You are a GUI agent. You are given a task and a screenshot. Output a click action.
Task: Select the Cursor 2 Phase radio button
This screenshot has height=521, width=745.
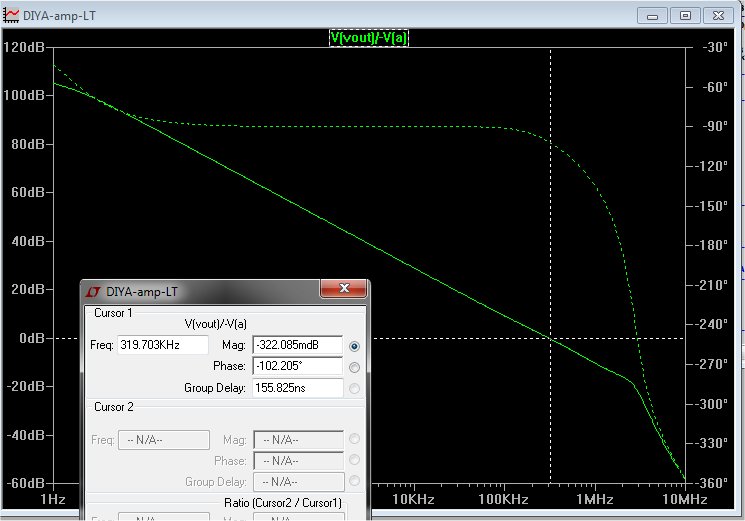pos(354,460)
